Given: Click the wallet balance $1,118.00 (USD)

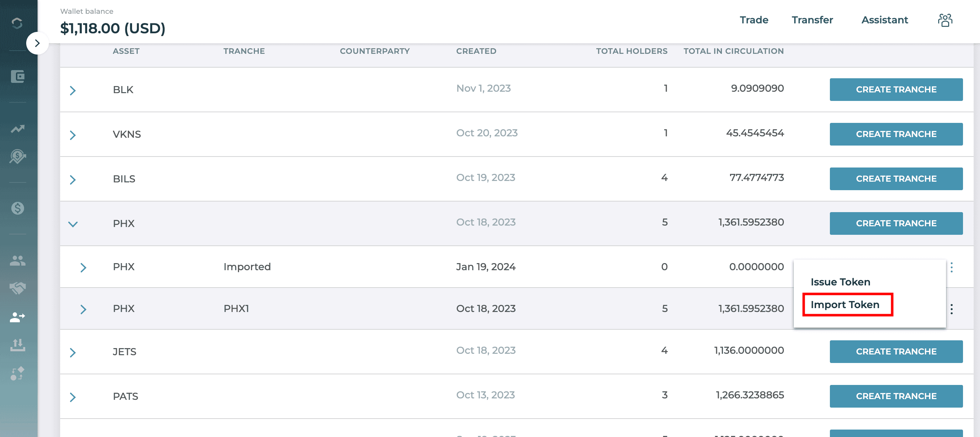Looking at the screenshot, I should 113,28.
